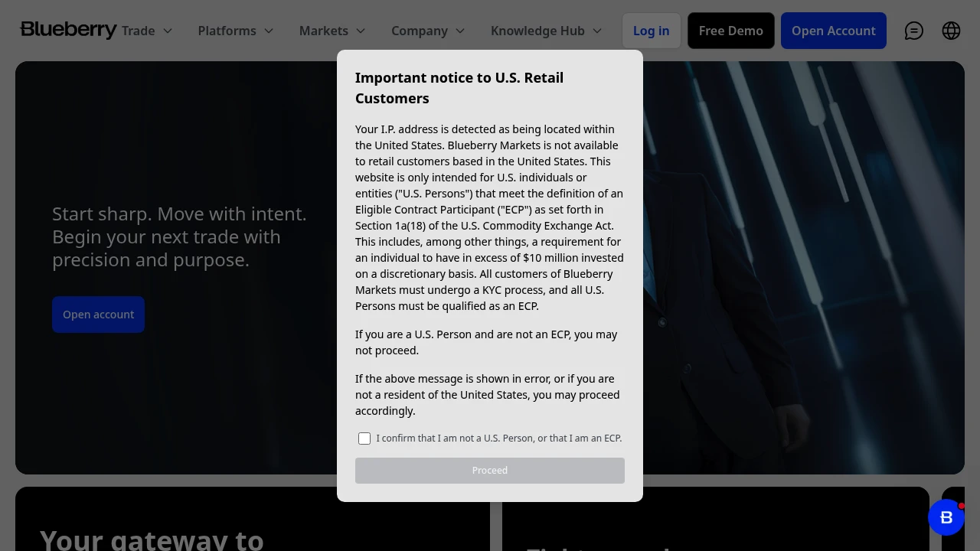Image resolution: width=980 pixels, height=551 pixels.
Task: Open the Trade menu item
Action: tap(138, 31)
